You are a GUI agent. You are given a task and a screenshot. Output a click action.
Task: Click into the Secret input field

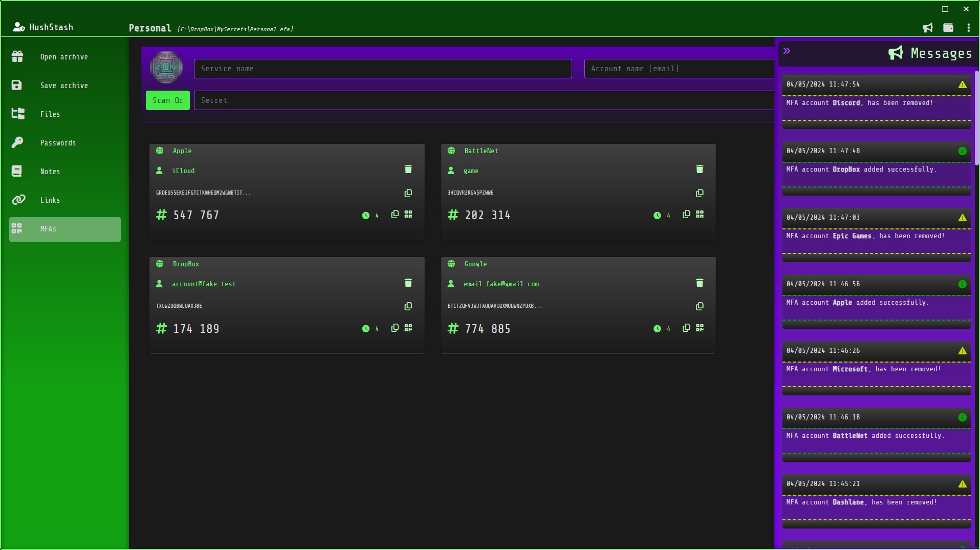(484, 100)
